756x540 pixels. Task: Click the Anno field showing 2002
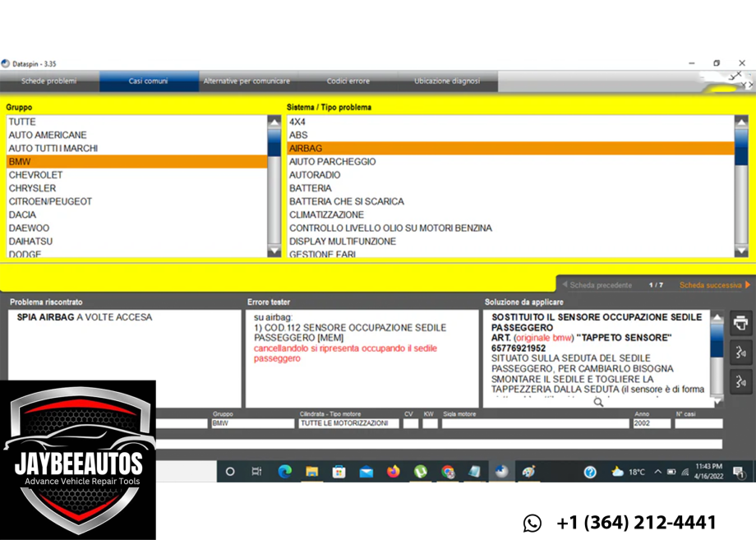click(652, 423)
